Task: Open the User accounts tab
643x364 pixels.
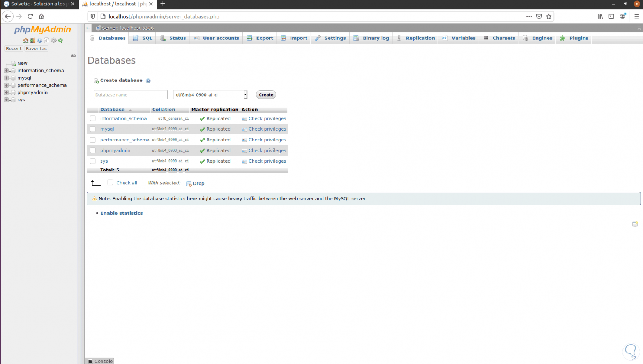Action: pyautogui.click(x=216, y=38)
